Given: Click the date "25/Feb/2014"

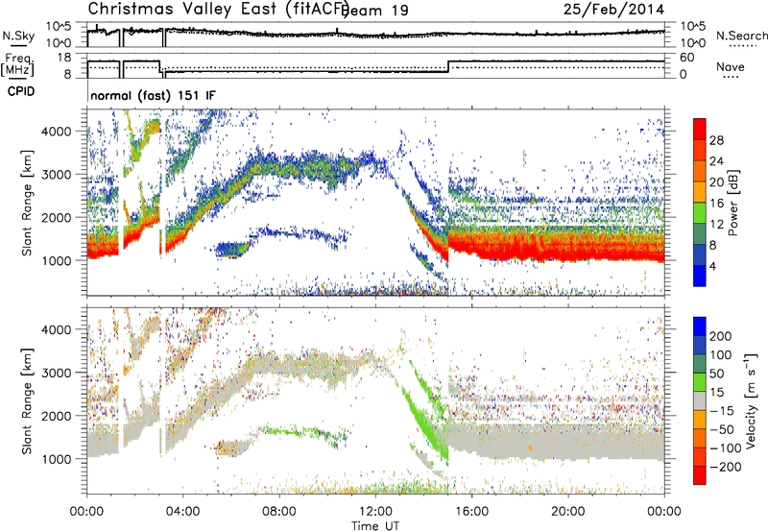Looking at the screenshot, I should point(613,10).
